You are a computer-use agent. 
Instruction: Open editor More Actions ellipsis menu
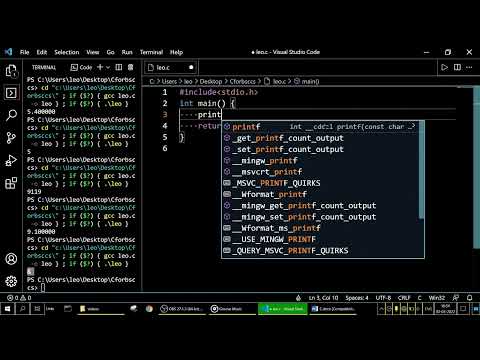pos(469,67)
